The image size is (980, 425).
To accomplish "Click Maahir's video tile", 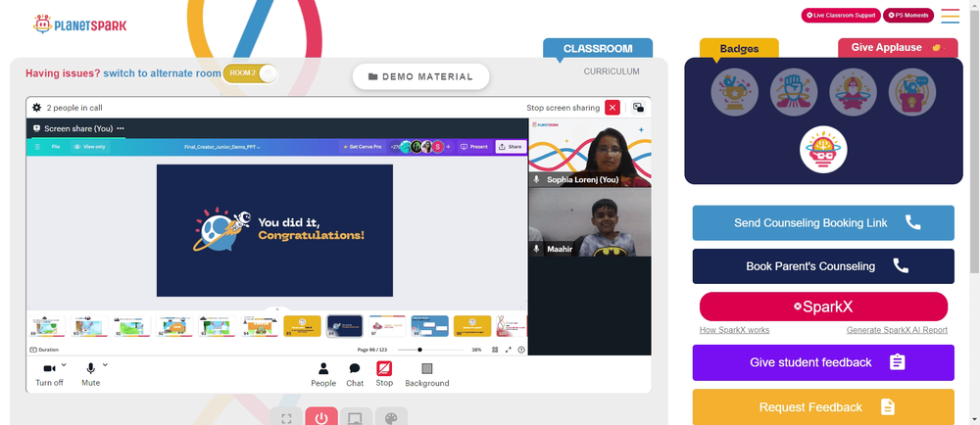I will [590, 222].
